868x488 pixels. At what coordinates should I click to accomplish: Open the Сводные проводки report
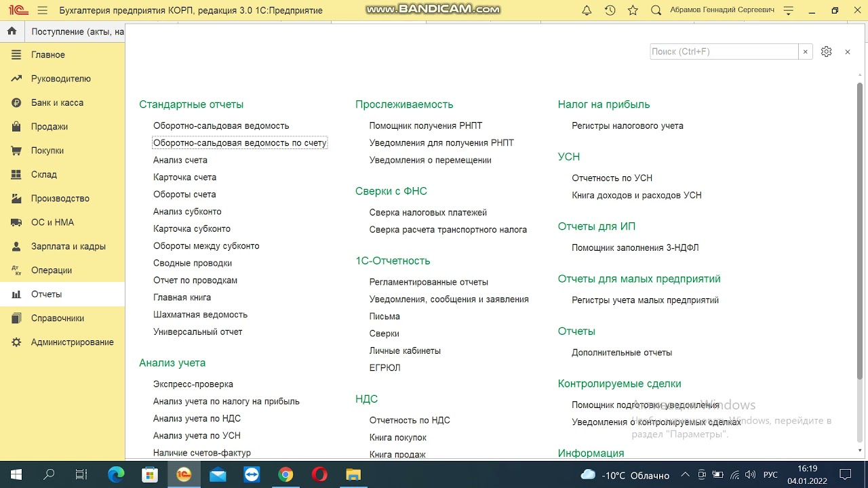pyautogui.click(x=193, y=263)
